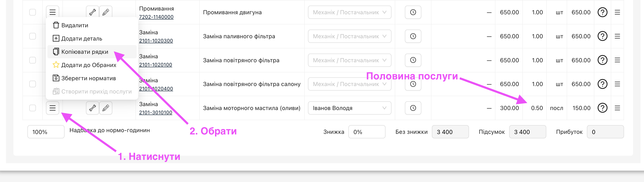Expand mechanic dropdown for Промивання двигуна
Image resolution: width=644 pixels, height=182 pixels.
coord(349,12)
